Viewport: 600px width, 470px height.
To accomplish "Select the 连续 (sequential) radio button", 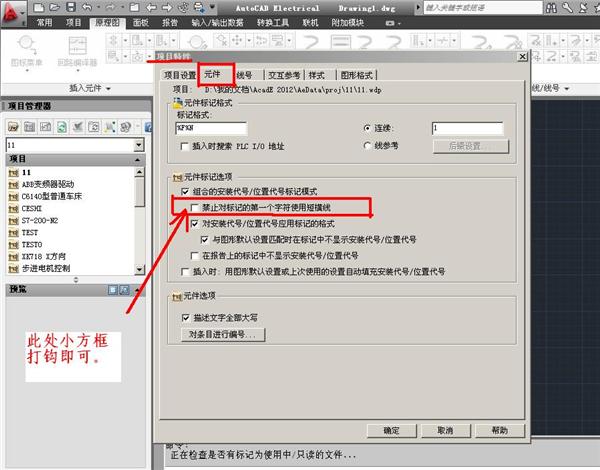I will pyautogui.click(x=367, y=128).
